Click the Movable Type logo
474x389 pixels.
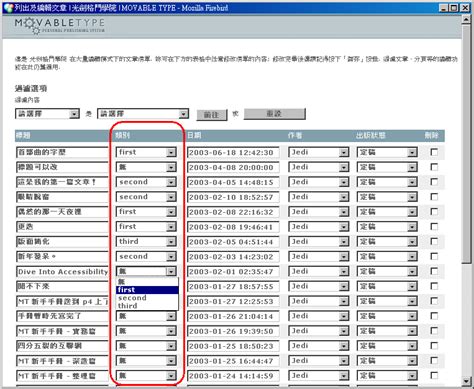[x=60, y=26]
